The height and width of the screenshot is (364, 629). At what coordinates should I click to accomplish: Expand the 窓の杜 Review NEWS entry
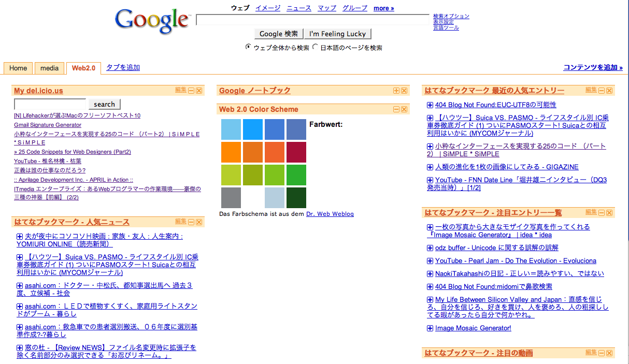pyautogui.click(x=20, y=348)
